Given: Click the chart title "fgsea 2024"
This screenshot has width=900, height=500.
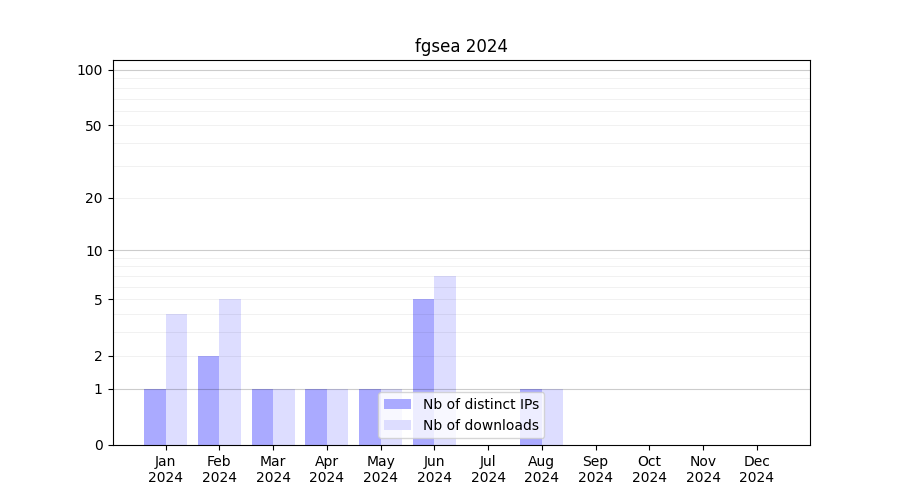Looking at the screenshot, I should (461, 46).
